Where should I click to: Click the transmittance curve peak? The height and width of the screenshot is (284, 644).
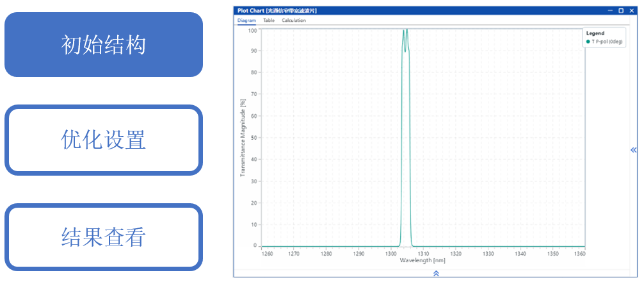[x=406, y=30]
